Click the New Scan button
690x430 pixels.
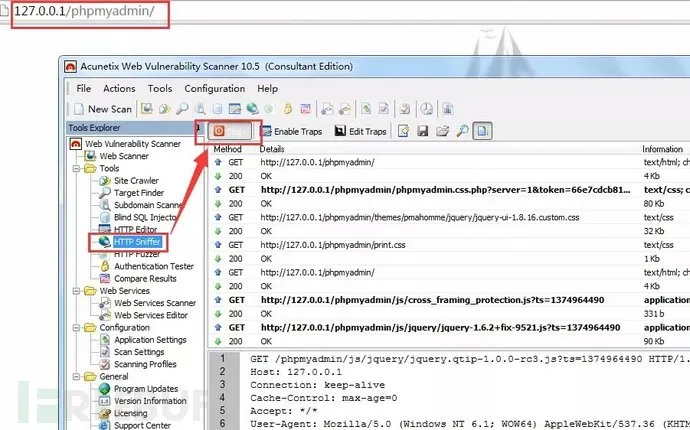tap(103, 109)
